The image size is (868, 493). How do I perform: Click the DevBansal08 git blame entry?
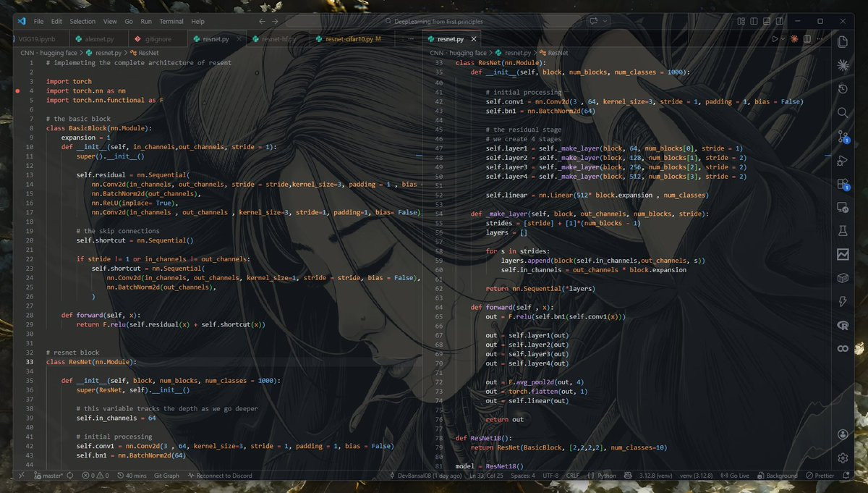[x=427, y=476]
